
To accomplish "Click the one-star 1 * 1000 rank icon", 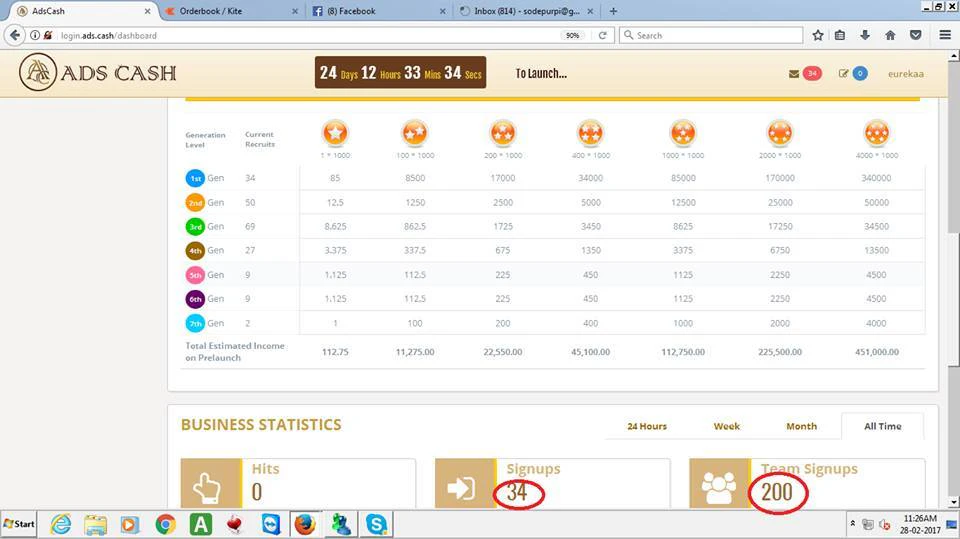I will (335, 133).
